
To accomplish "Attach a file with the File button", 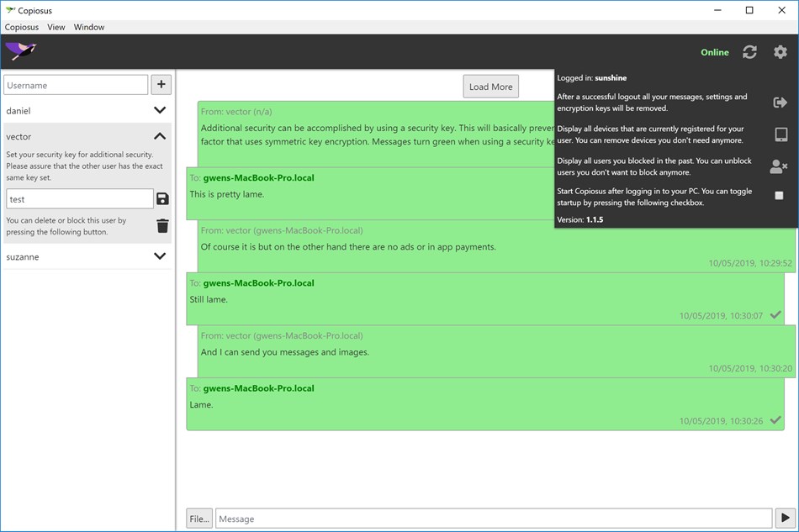I will pyautogui.click(x=198, y=518).
